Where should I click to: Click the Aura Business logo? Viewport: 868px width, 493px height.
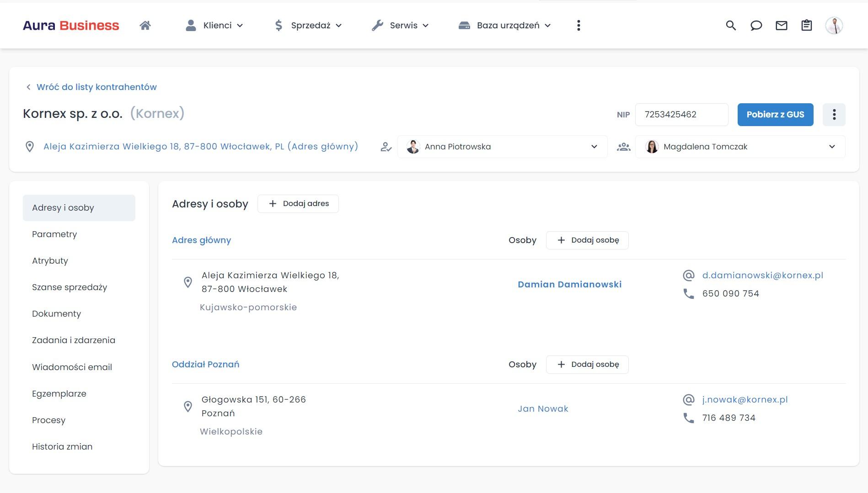tap(71, 26)
